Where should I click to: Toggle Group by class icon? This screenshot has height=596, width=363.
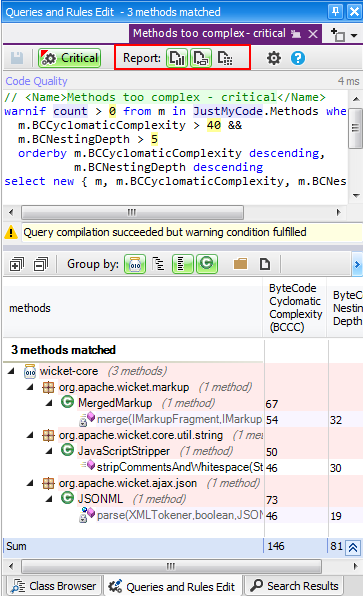pyautogui.click(x=207, y=264)
